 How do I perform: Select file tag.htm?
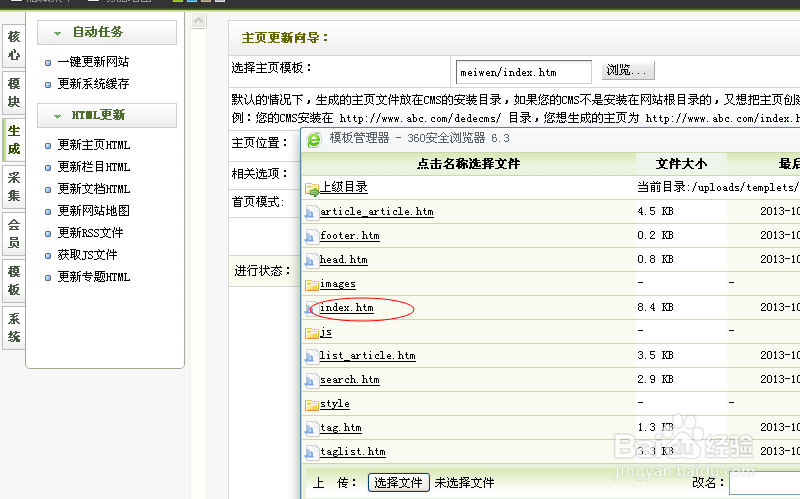click(341, 428)
